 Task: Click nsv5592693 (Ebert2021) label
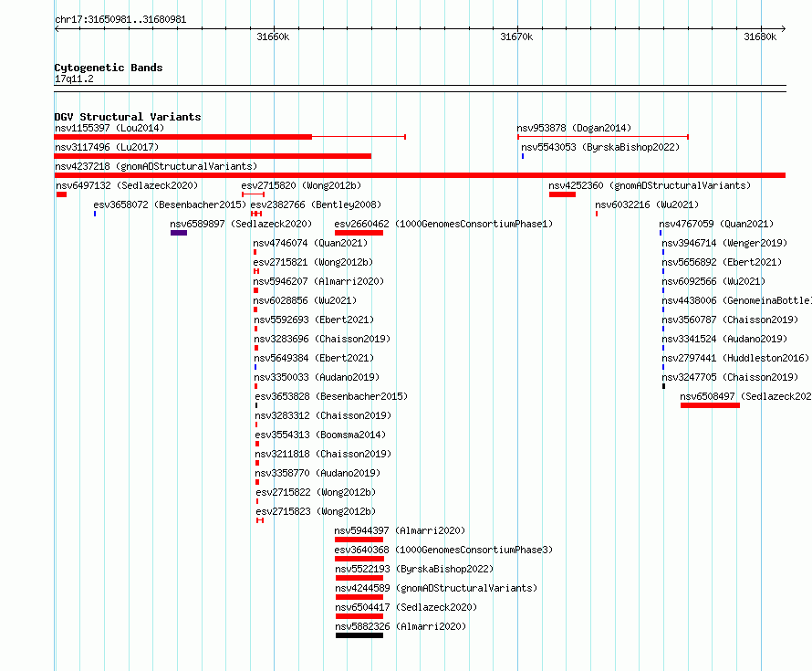pos(314,320)
